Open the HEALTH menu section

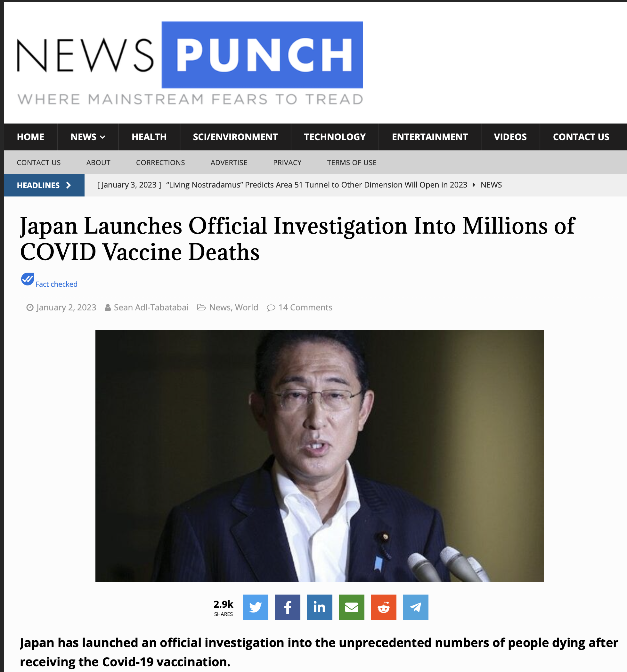pos(149,137)
